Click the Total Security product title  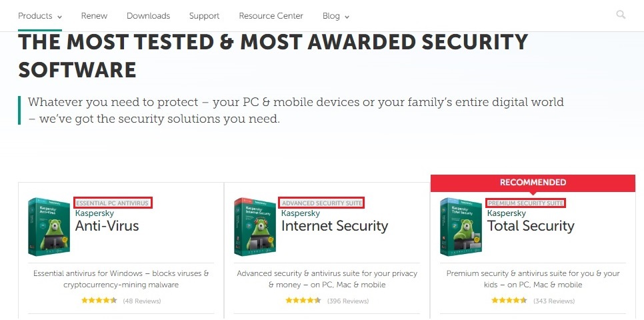pos(531,226)
